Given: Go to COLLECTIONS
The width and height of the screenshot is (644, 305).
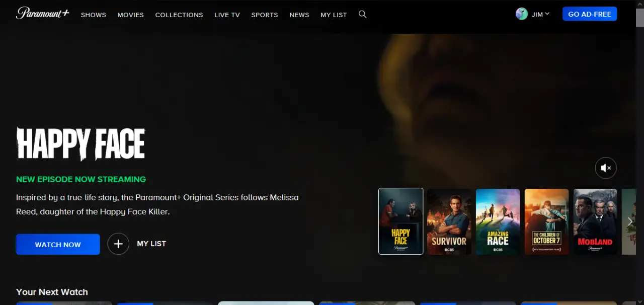Looking at the screenshot, I should 179,15.
